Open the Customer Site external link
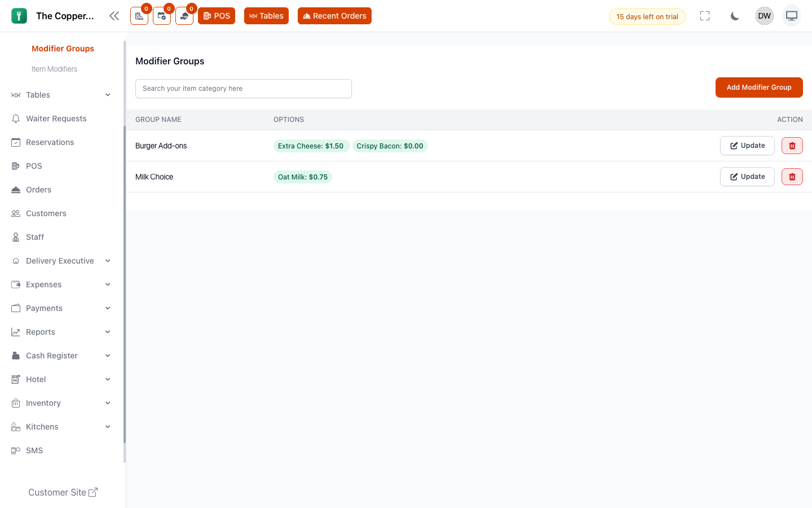The width and height of the screenshot is (812, 508). click(x=63, y=492)
